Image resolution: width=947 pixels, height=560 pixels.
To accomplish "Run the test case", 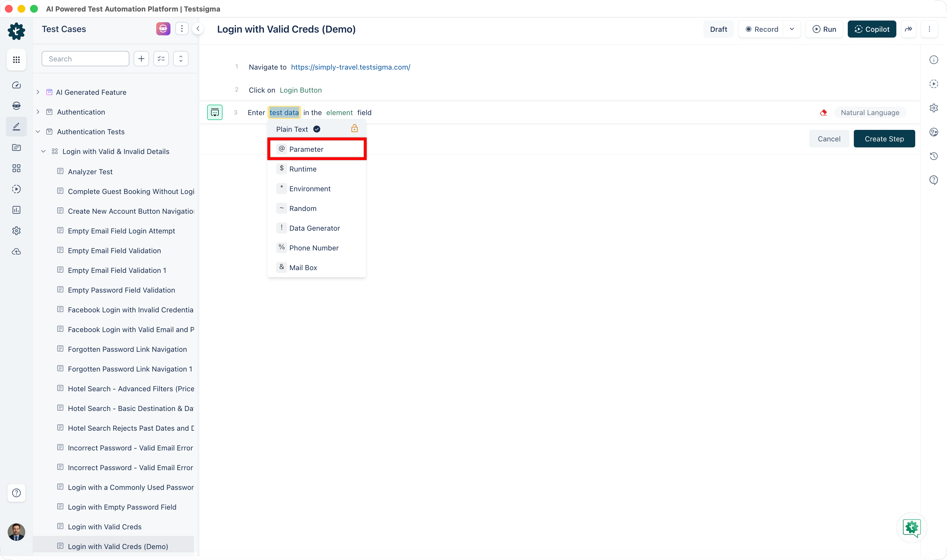I will (x=824, y=29).
